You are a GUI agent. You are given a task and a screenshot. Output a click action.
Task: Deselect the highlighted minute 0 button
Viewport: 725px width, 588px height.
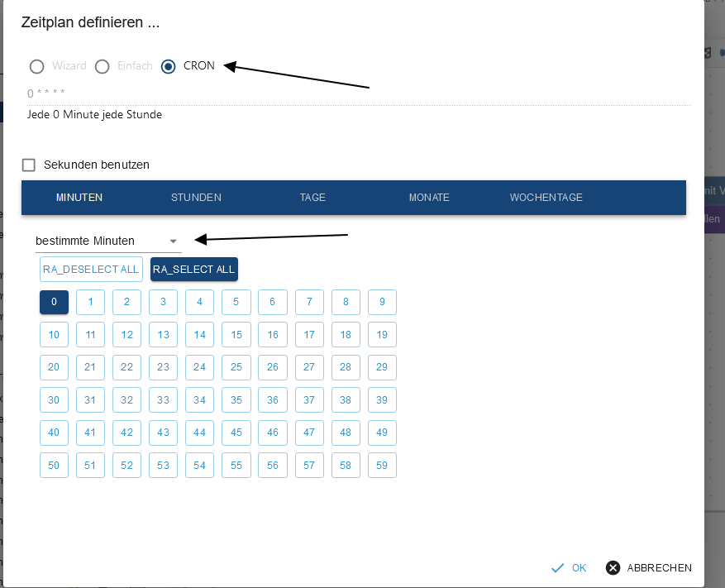tap(54, 302)
